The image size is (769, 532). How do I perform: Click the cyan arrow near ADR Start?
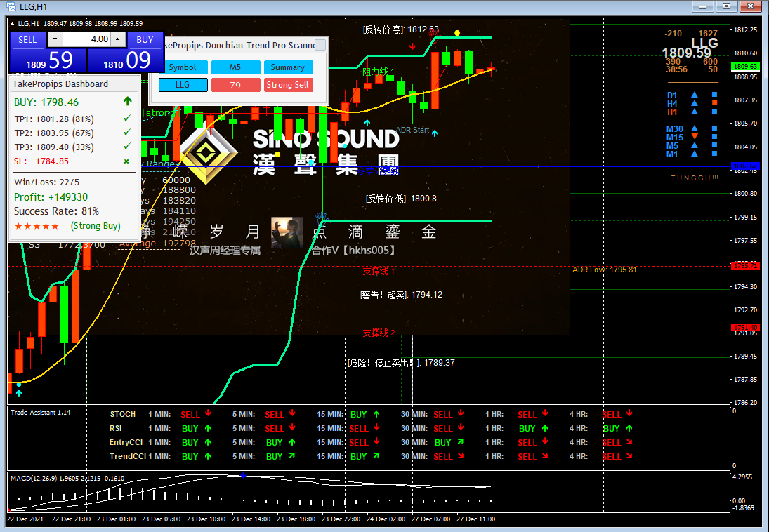click(x=435, y=133)
